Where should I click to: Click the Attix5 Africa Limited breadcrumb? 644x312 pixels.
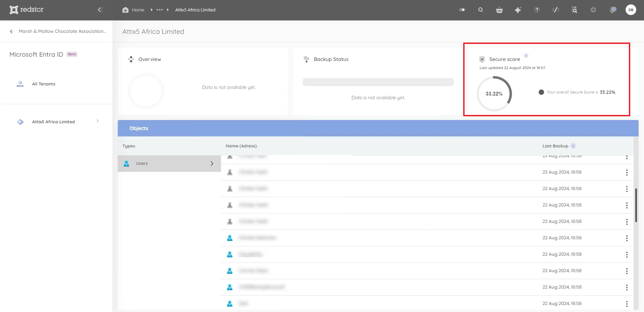(x=195, y=10)
